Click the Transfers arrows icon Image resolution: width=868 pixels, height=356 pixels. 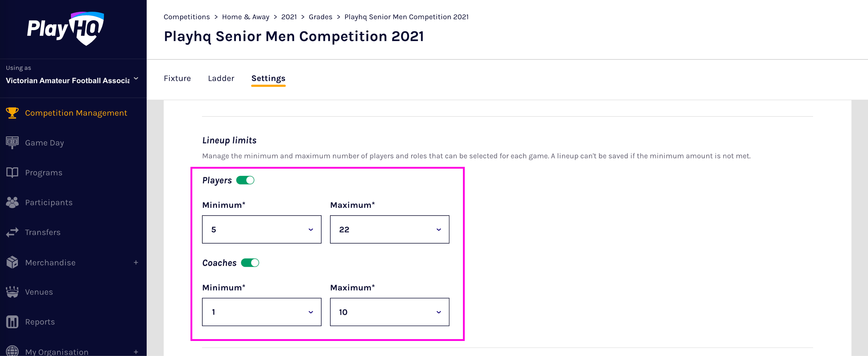[x=12, y=233]
